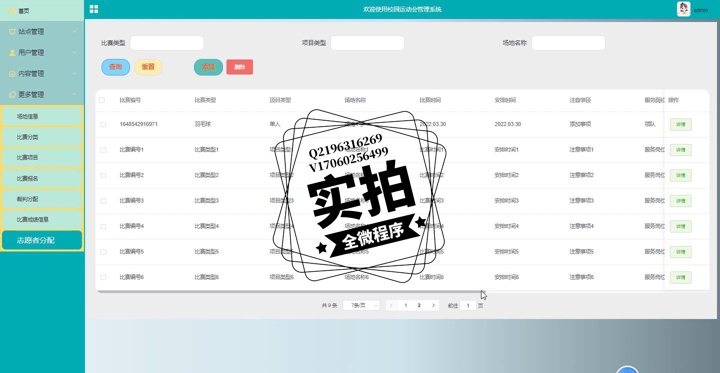
Task: Click the 更多管理 sidebar icon
Action: coord(12,95)
